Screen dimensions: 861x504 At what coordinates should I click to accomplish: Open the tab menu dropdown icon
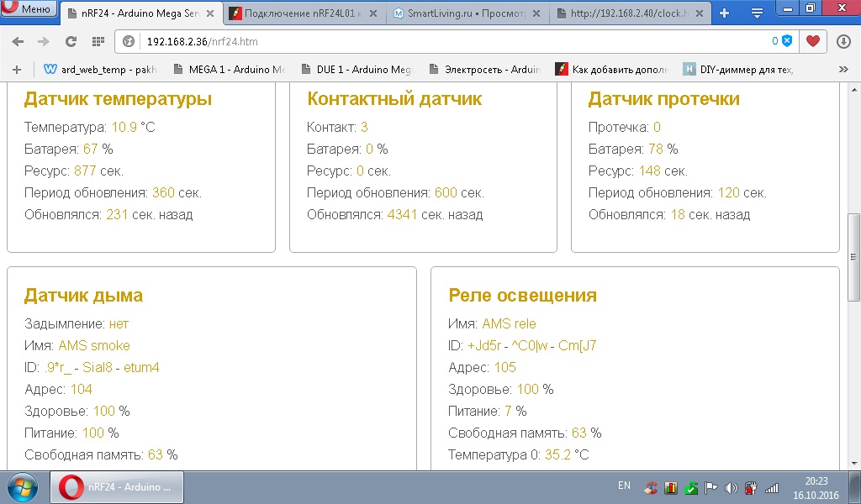(x=757, y=13)
